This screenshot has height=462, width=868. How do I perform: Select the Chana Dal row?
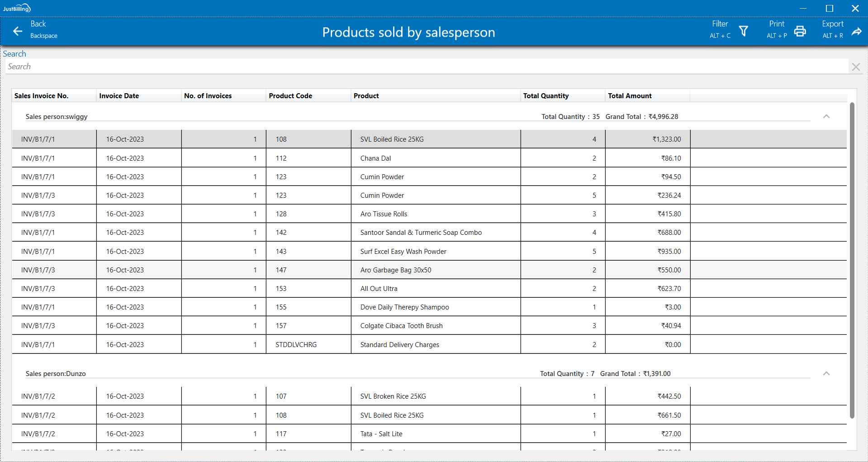click(x=375, y=158)
